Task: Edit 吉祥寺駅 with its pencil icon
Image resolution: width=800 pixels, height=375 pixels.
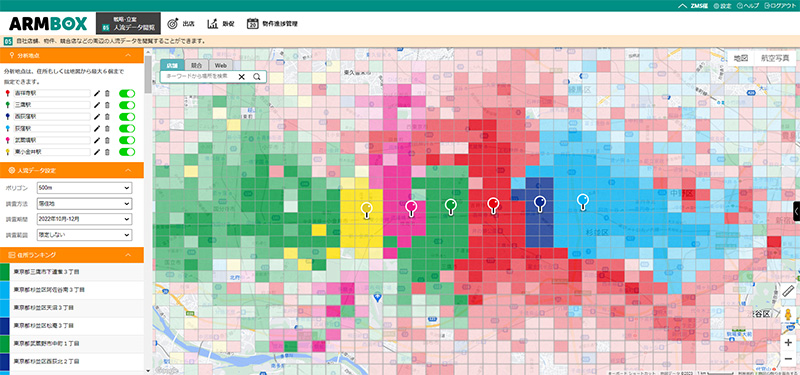Action: pyautogui.click(x=97, y=93)
